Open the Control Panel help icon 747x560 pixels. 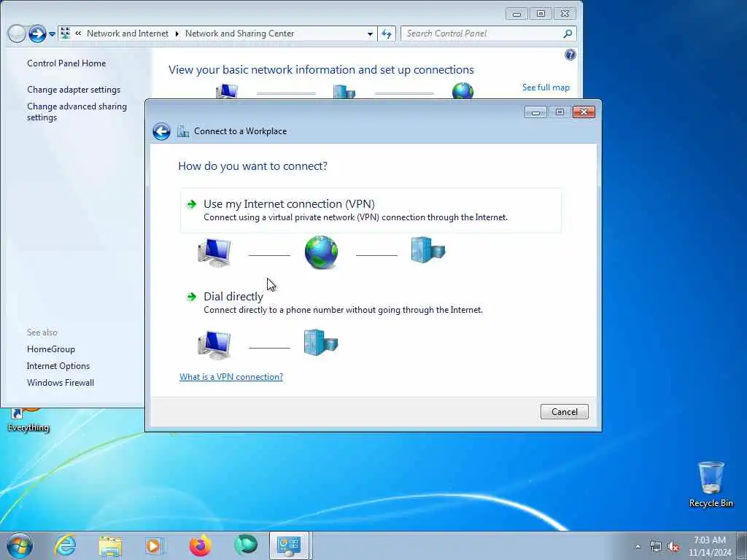570,55
